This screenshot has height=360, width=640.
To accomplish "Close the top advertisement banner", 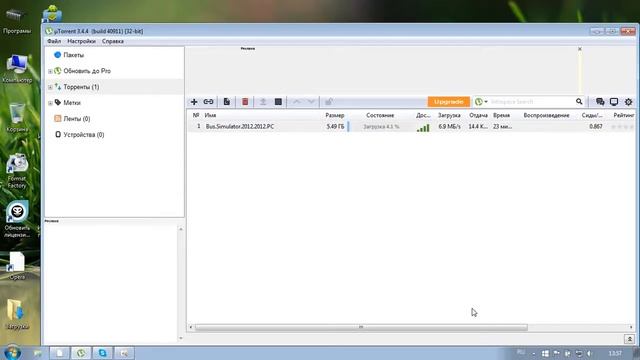I will pos(580,49).
